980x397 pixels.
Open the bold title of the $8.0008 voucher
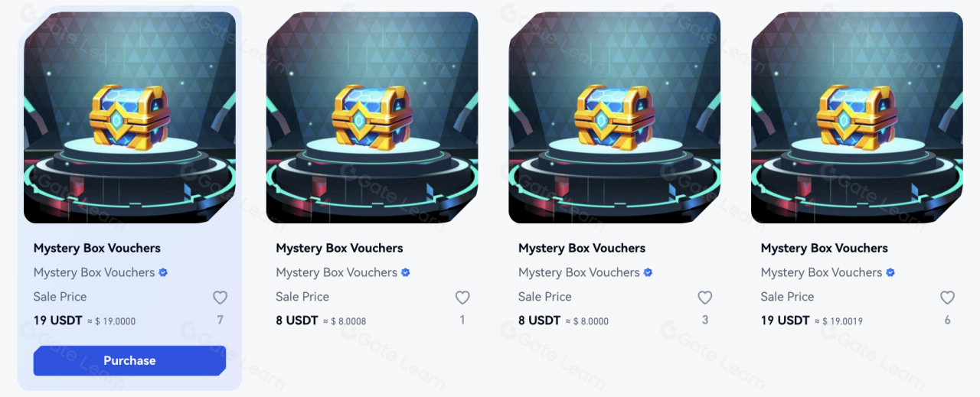pyautogui.click(x=339, y=248)
